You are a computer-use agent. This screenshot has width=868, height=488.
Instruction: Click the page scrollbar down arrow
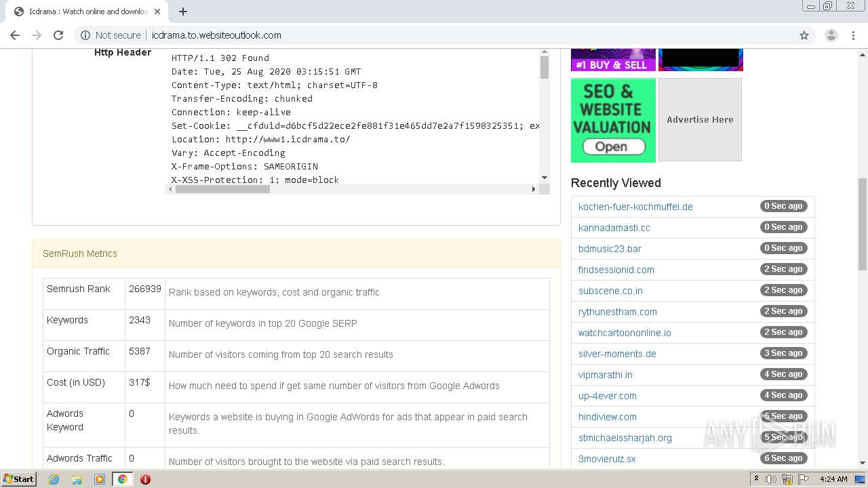[x=862, y=463]
